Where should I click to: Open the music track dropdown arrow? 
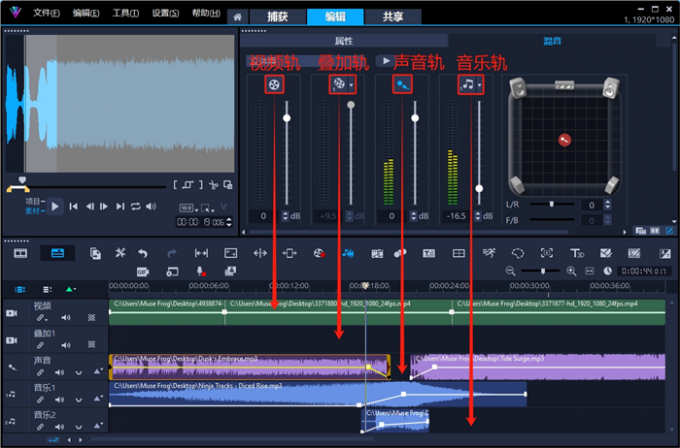tap(481, 86)
